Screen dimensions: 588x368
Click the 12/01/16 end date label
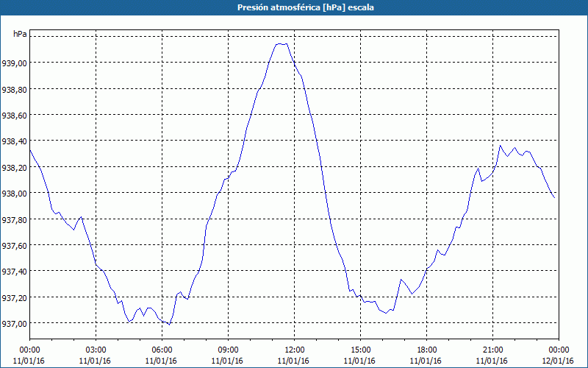(x=558, y=361)
